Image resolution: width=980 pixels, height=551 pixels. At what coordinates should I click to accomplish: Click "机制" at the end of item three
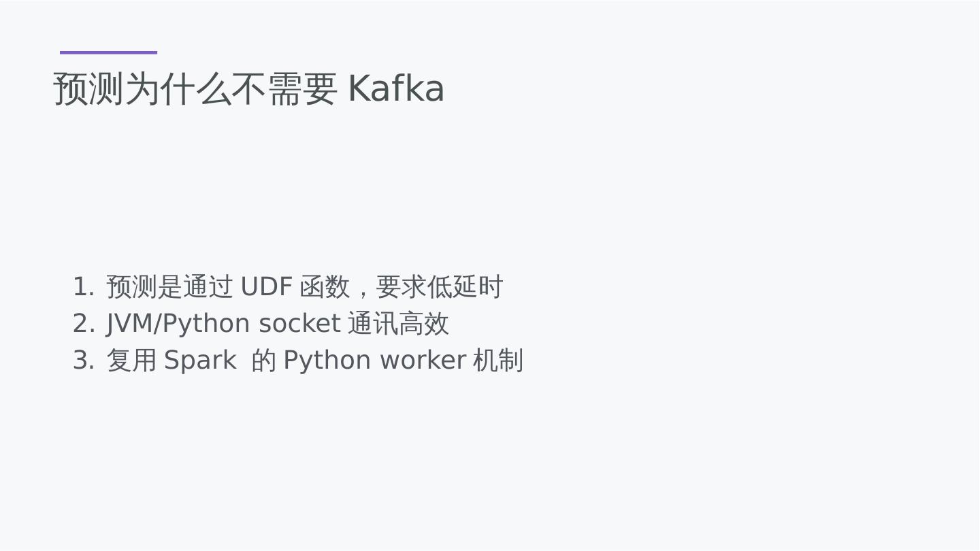pyautogui.click(x=498, y=361)
